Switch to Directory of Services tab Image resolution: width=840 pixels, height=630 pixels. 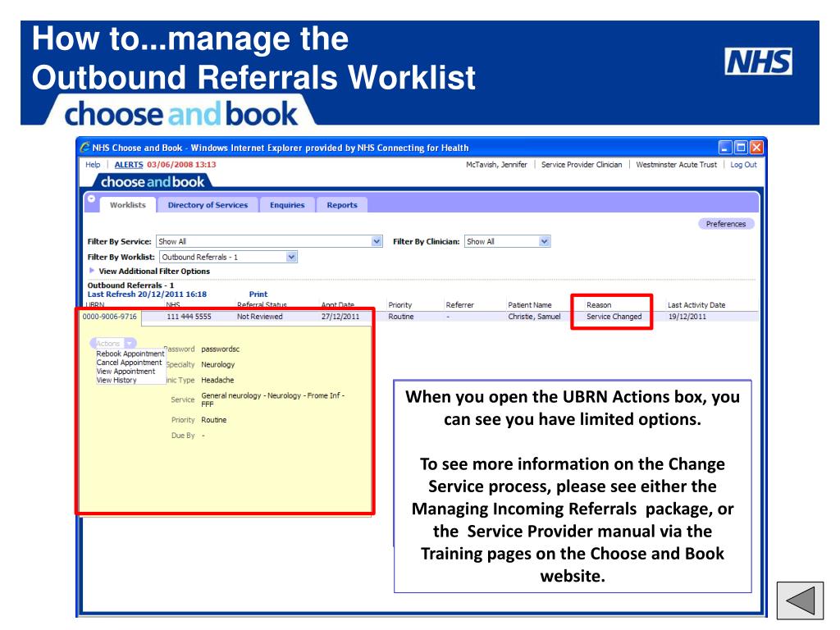[x=208, y=204]
